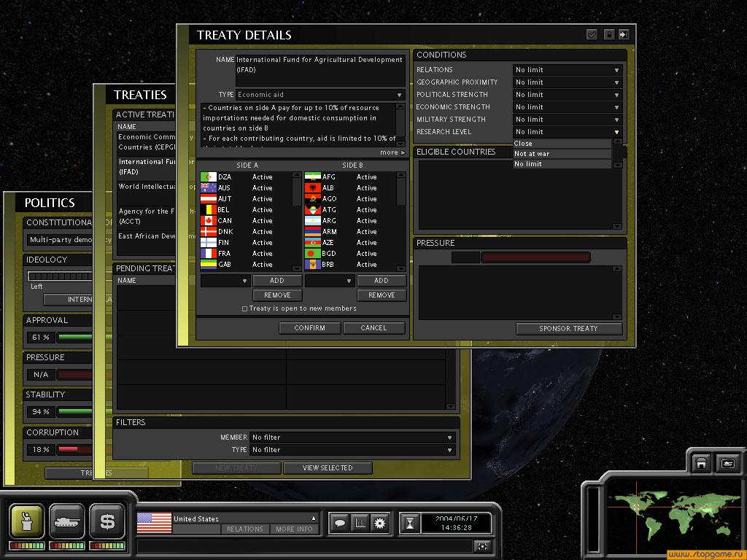Click the unit list icon above minimap
Viewport: 747px width, 560px height.
[x=727, y=463]
